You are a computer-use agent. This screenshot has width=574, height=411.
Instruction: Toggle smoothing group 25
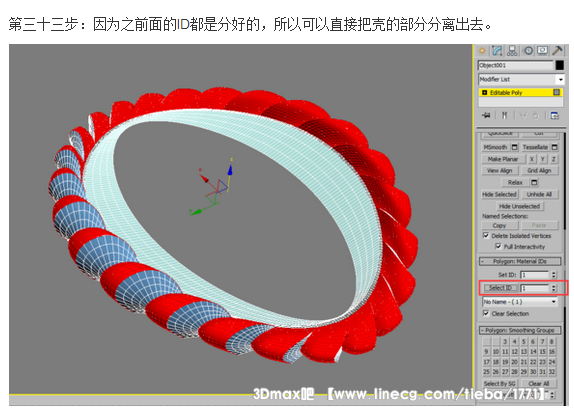[x=486, y=371]
